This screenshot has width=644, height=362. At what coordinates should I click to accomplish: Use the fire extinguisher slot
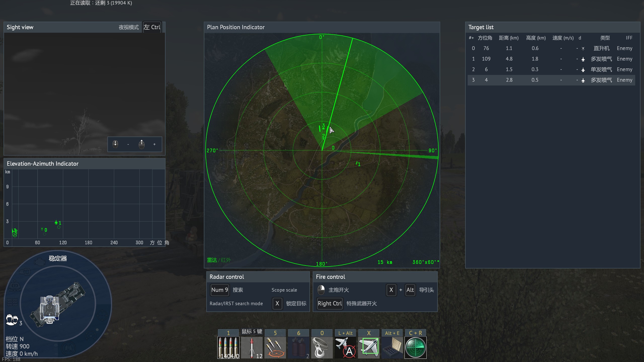pos(298,347)
